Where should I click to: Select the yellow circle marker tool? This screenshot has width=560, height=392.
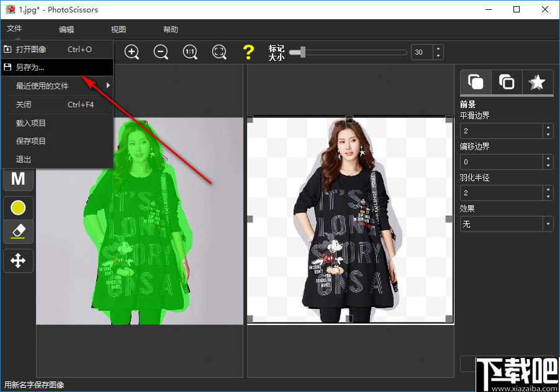(18, 208)
